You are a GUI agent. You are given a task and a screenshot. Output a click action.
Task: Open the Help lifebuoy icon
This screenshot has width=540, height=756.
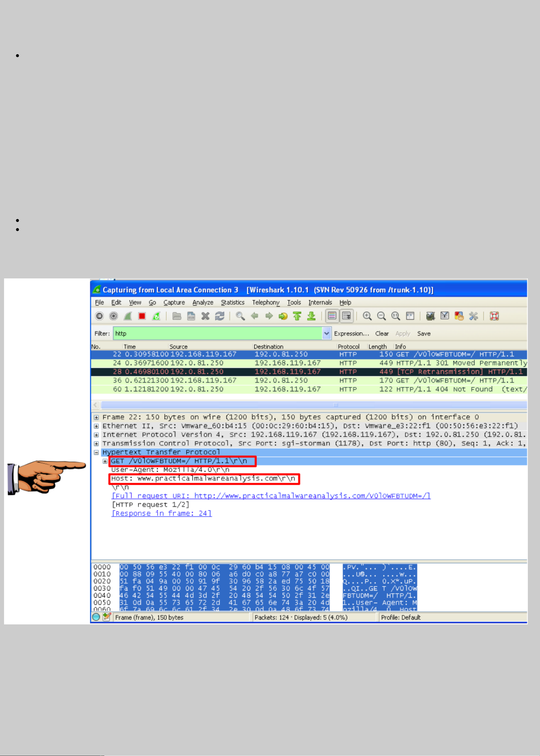coord(494,316)
